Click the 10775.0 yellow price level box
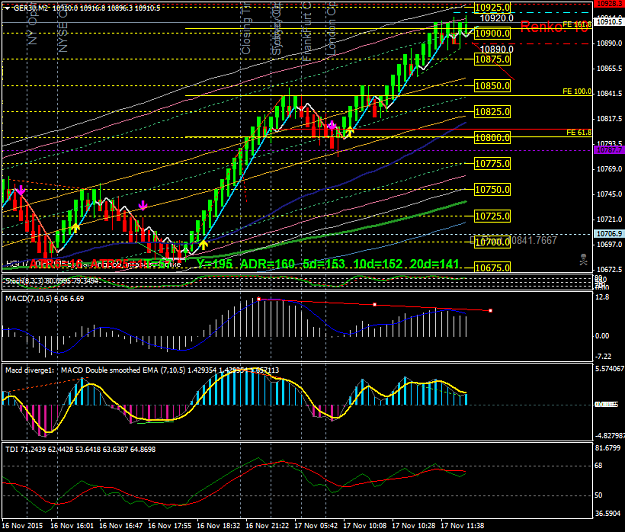The width and height of the screenshot is (625, 532). tap(493, 164)
